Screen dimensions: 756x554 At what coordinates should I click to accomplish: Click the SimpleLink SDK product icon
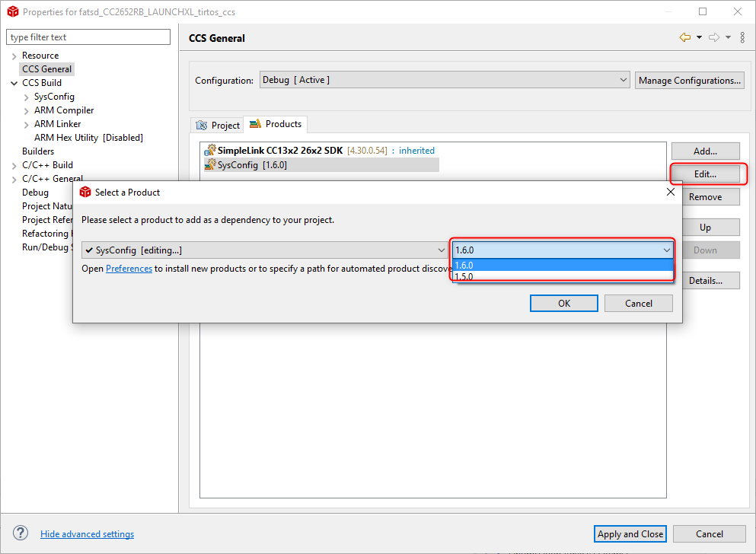209,150
